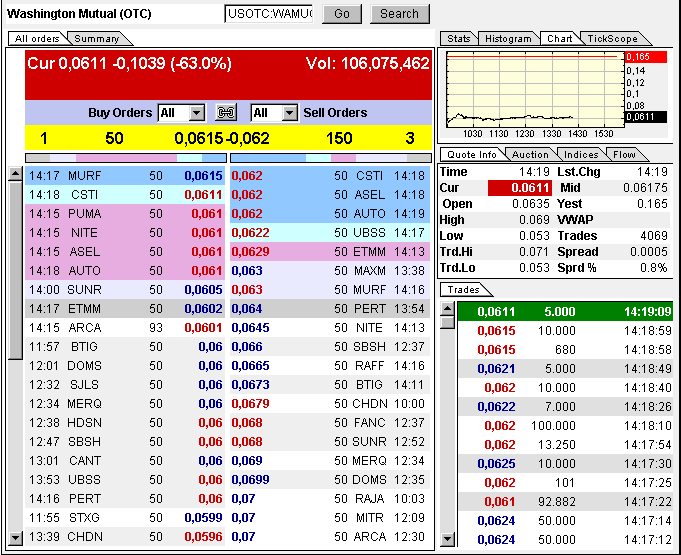Click the Search button

point(400,14)
